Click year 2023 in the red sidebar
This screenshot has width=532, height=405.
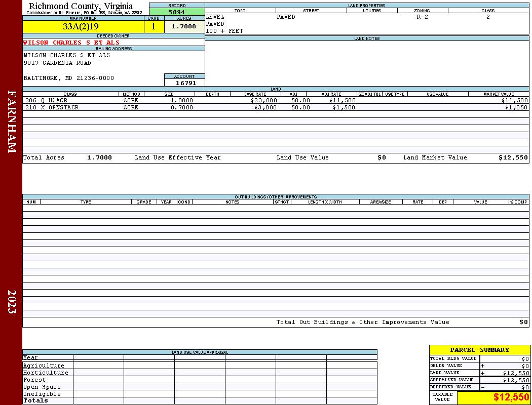point(12,302)
